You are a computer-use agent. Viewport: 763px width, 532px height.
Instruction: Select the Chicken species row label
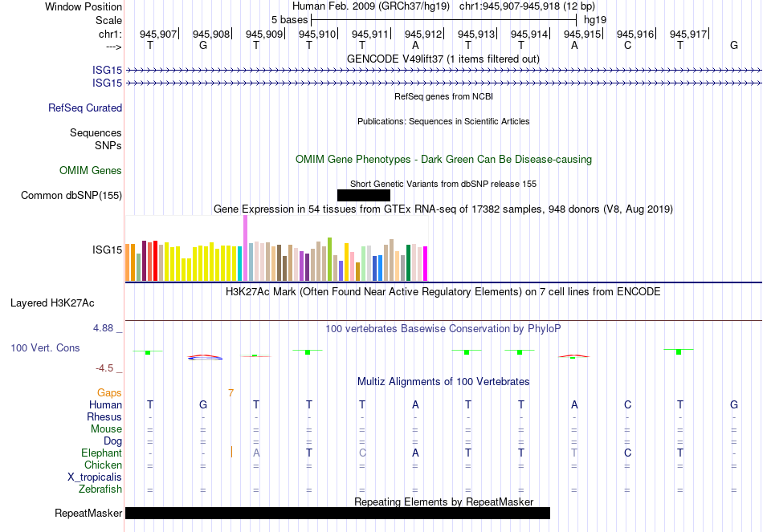coord(103,465)
